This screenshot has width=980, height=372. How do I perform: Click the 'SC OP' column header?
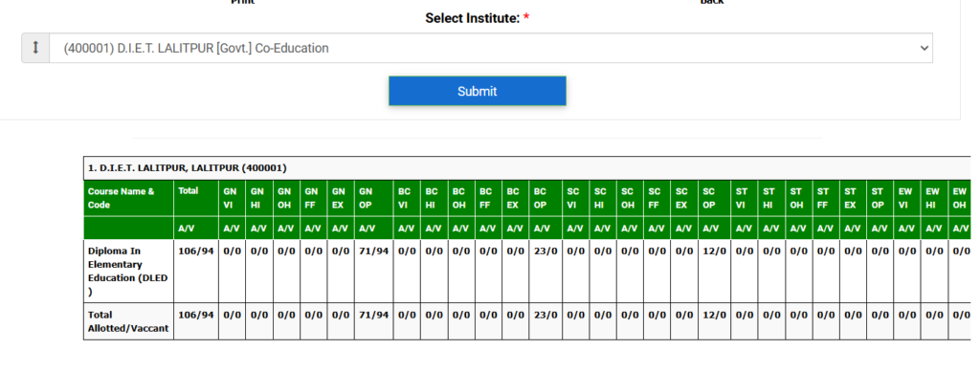[x=714, y=198]
